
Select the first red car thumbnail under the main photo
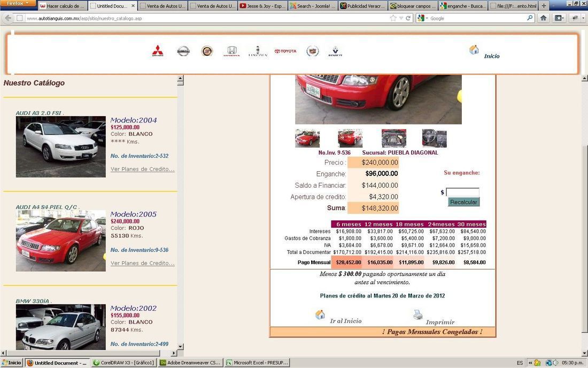click(x=307, y=138)
